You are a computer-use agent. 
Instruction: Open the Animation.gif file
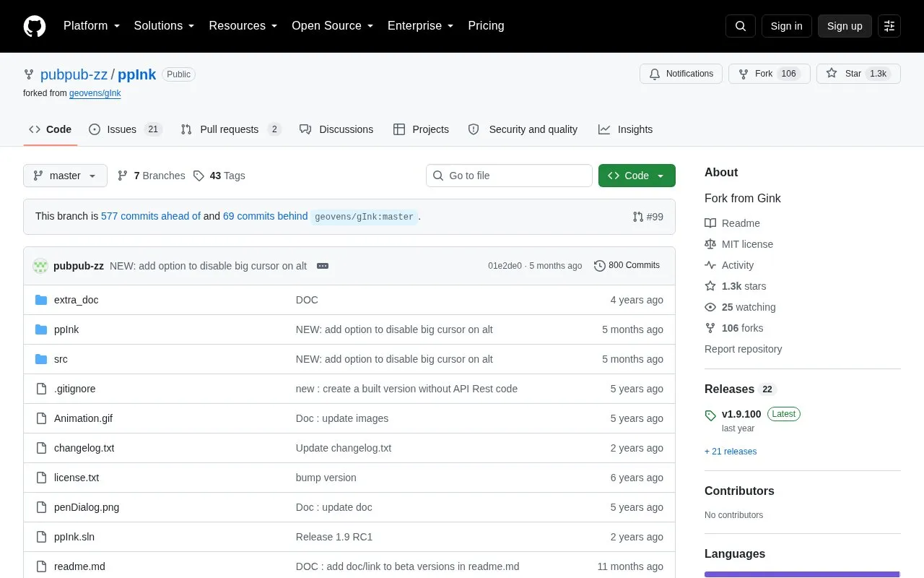tap(83, 418)
